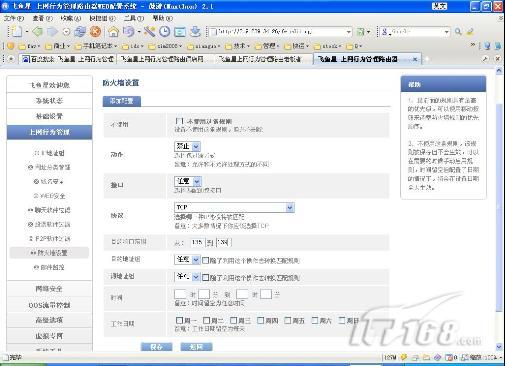Click the magic wand tool icon
Screen dimensions: 505x366
point(149,32)
